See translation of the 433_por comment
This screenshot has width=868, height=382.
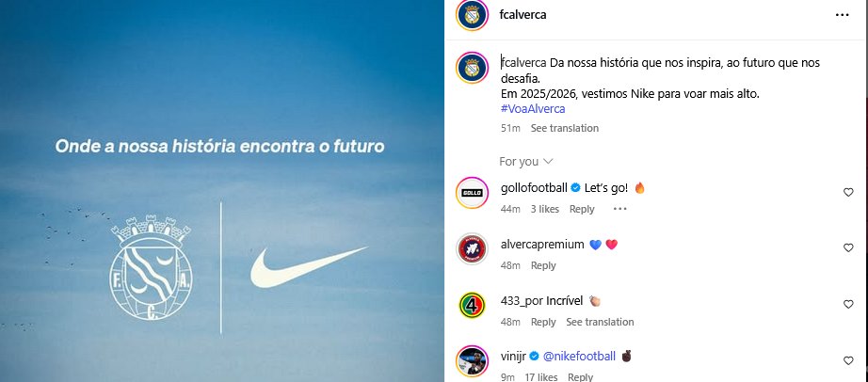(600, 322)
